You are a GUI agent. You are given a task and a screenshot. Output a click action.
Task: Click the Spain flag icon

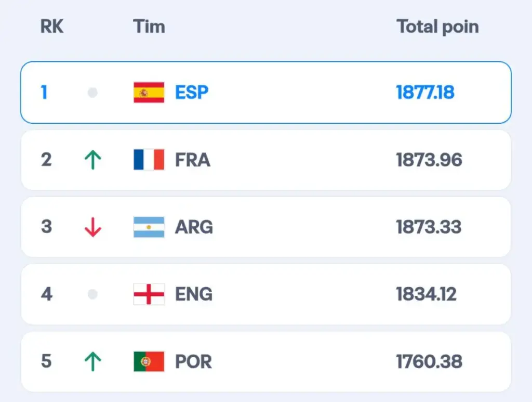click(149, 93)
